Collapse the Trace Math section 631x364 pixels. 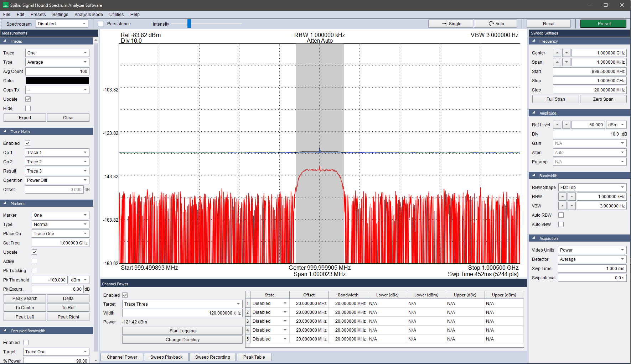[x=5, y=132]
